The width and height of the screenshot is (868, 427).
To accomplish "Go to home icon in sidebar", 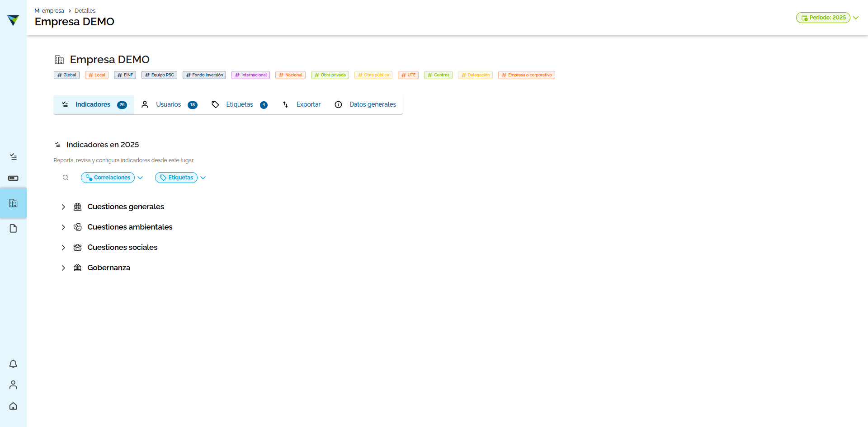I will (13, 406).
